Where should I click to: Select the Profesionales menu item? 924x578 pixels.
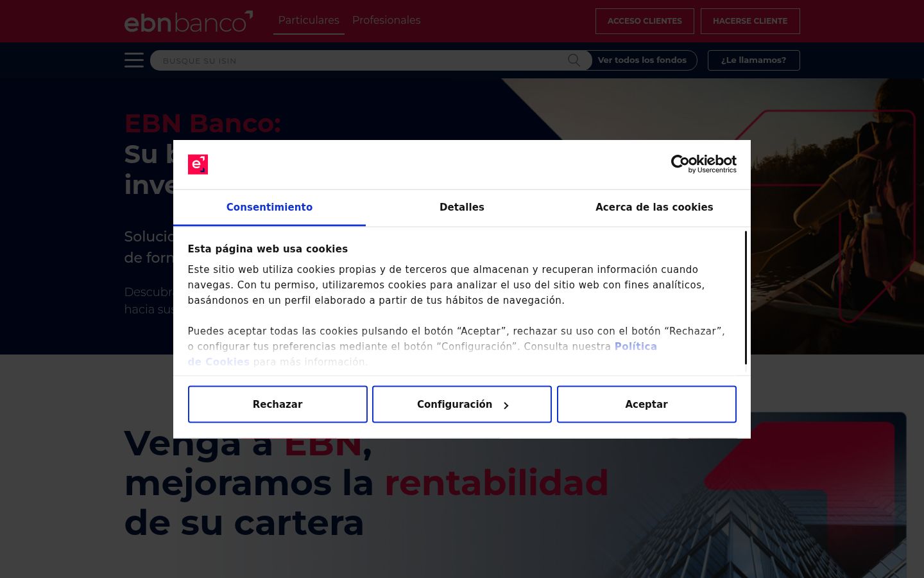pyautogui.click(x=386, y=21)
